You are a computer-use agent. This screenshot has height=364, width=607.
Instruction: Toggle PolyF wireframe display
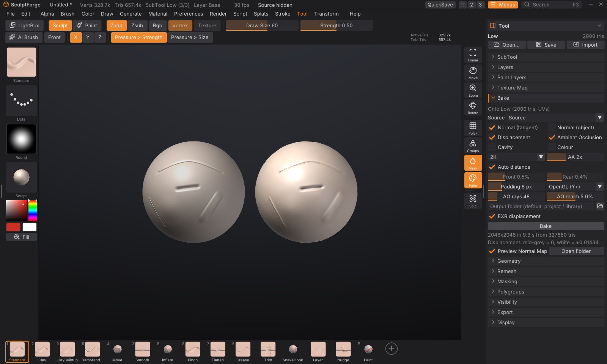[x=473, y=128]
